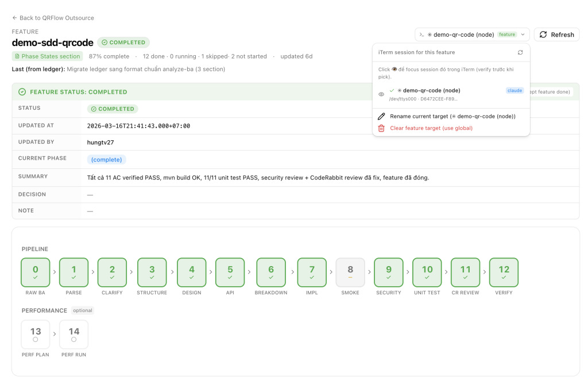
Task: Click the iTerm session for this feature heading
Action: click(416, 52)
